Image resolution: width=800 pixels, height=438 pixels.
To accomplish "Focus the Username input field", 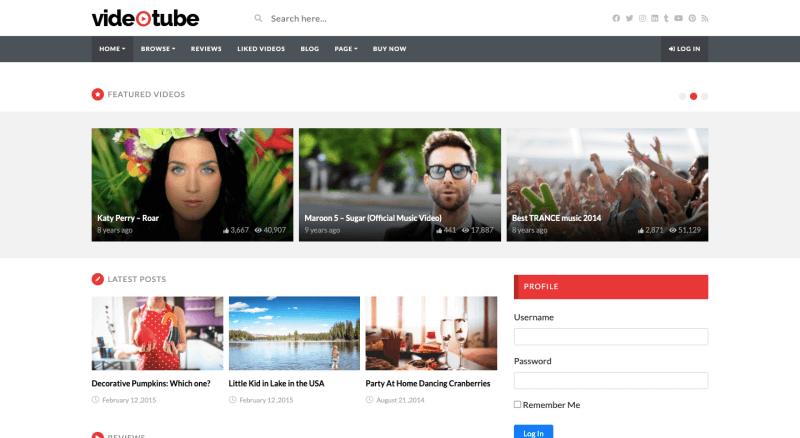I will point(611,336).
